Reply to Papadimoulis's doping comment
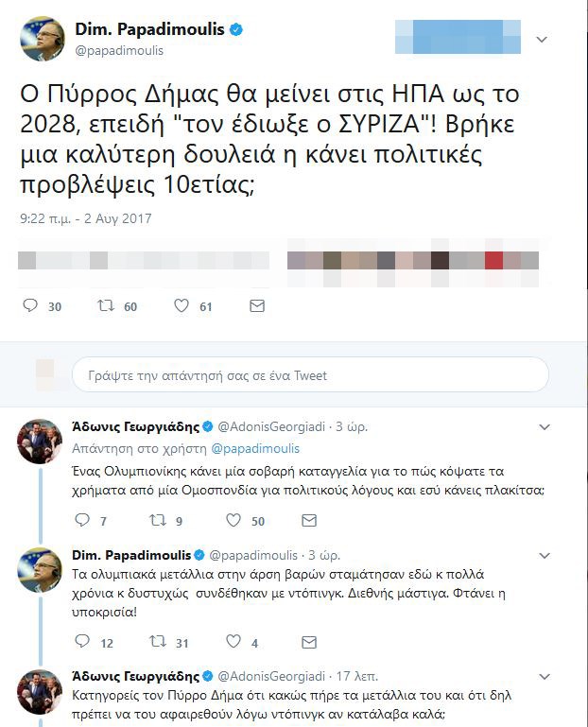Screen dimensions: 588x727 click(x=82, y=643)
